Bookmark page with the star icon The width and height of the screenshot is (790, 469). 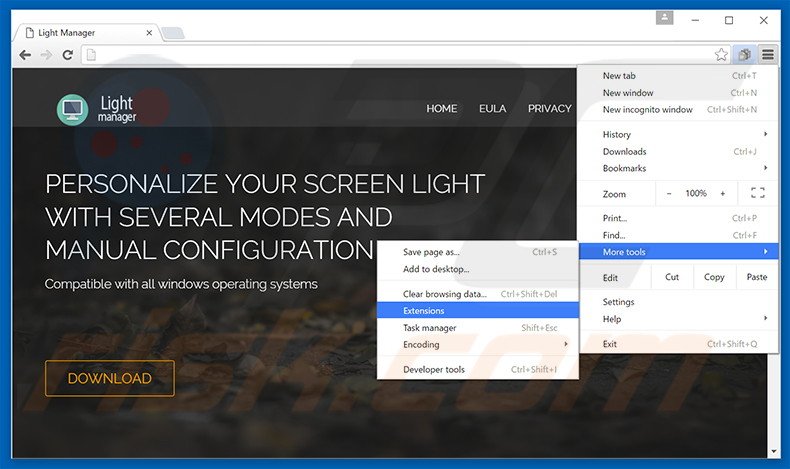[x=721, y=54]
